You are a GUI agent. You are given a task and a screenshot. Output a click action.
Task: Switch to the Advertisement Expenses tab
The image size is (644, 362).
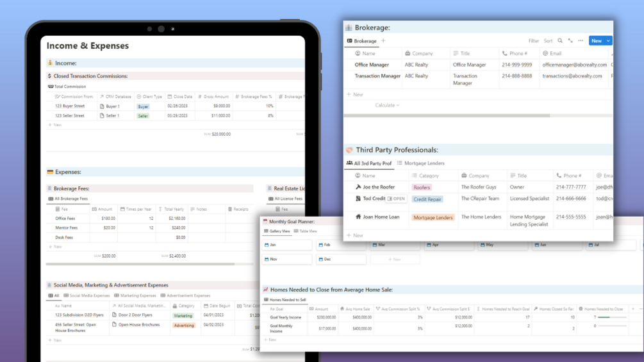186,295
